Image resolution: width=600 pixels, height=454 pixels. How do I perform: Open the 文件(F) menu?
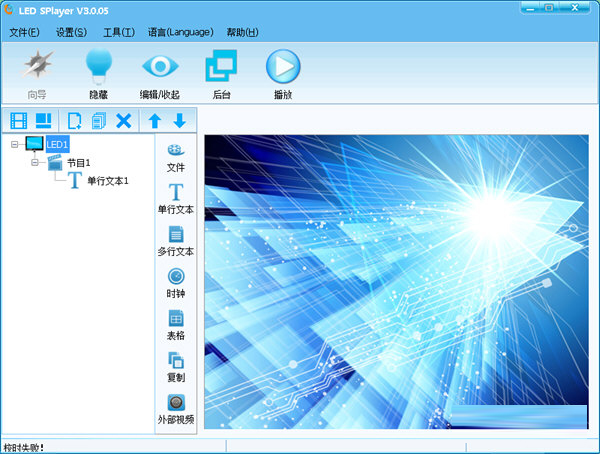[x=24, y=32]
